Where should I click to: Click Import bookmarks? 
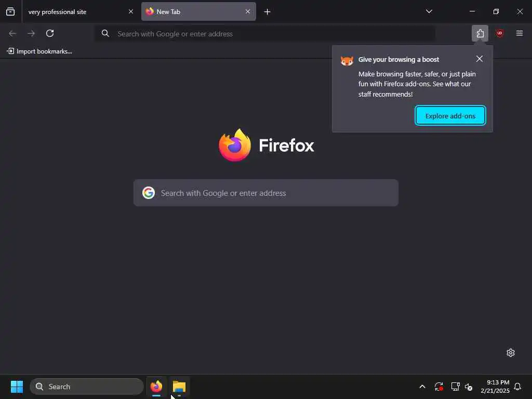[39, 51]
